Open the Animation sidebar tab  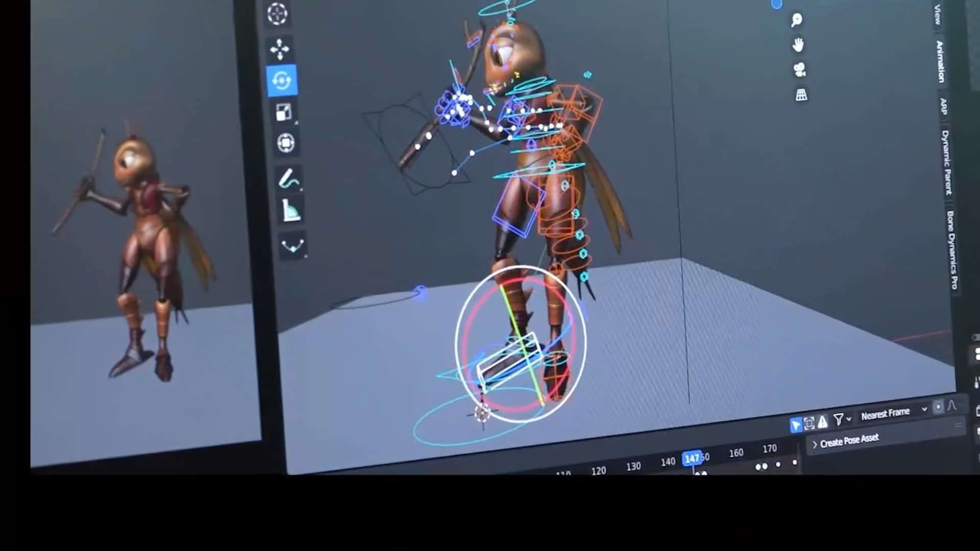click(x=940, y=61)
